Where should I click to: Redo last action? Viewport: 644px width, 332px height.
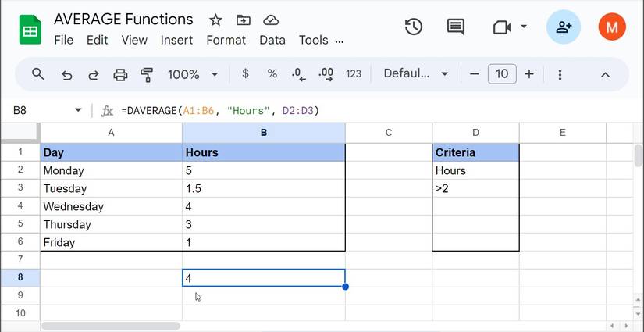coord(94,75)
